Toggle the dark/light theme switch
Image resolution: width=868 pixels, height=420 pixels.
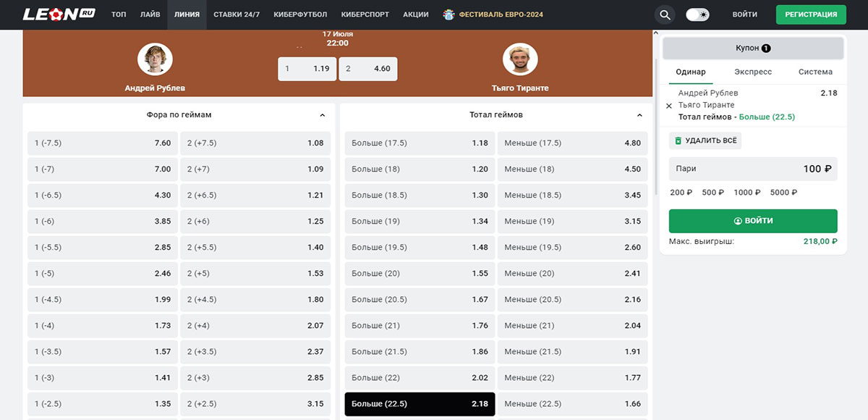pyautogui.click(x=698, y=14)
